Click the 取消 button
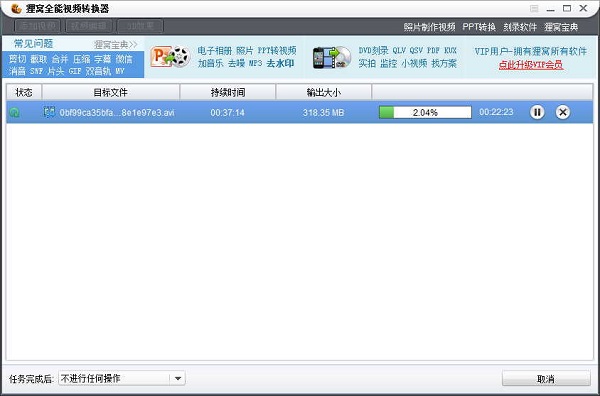Screen dimensions: 600x396 point(546,379)
